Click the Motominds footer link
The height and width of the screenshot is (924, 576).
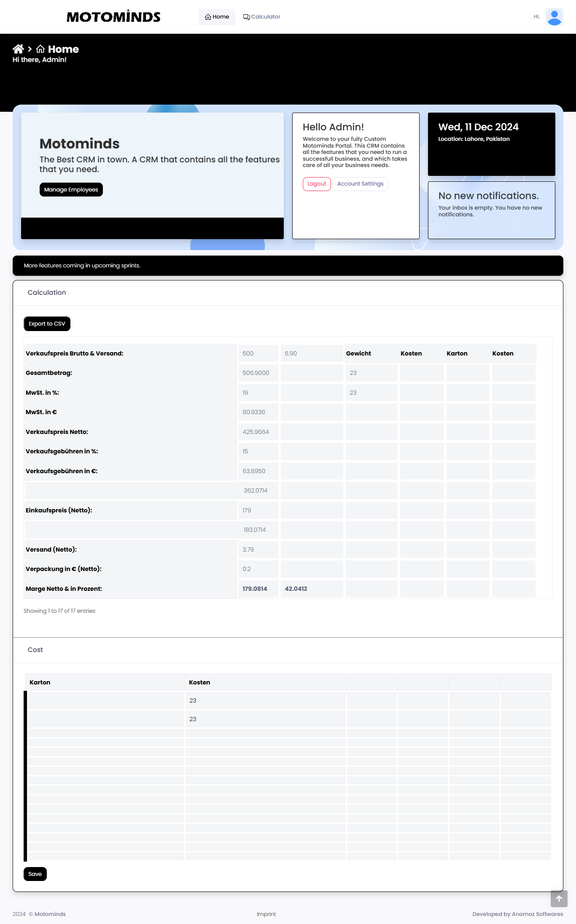coord(50,914)
